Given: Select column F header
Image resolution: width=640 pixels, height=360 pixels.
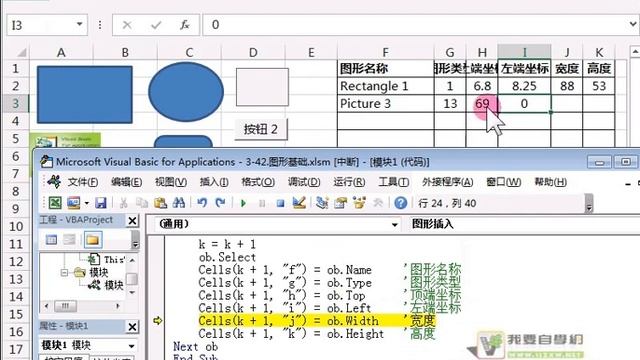Looking at the screenshot, I should pyautogui.click(x=385, y=53).
